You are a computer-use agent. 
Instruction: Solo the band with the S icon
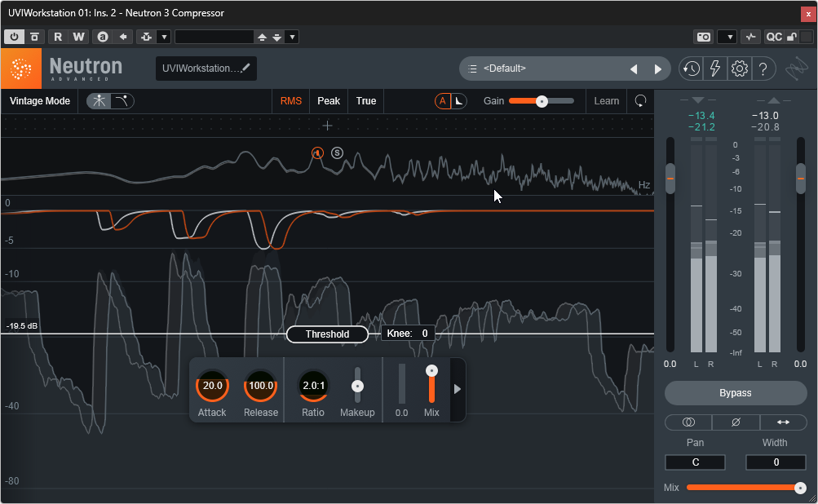point(338,153)
